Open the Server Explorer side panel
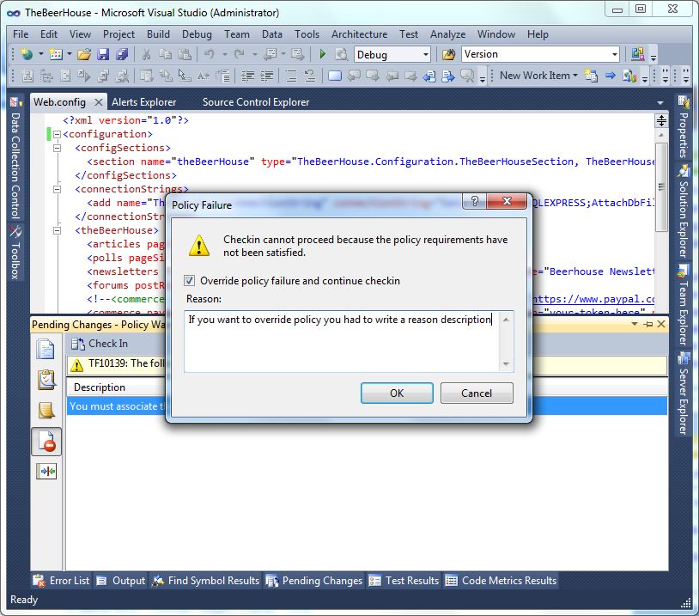Image resolution: width=699 pixels, height=616 pixels. coord(683,393)
